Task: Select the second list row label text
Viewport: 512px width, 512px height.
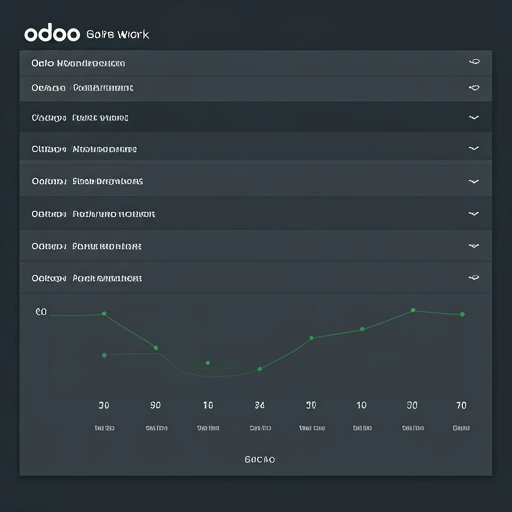Action: 82,88
